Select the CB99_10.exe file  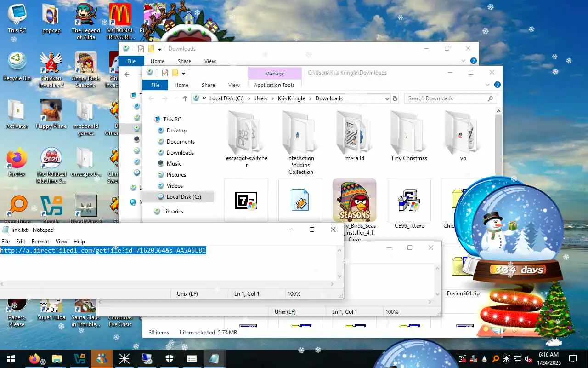409,205
